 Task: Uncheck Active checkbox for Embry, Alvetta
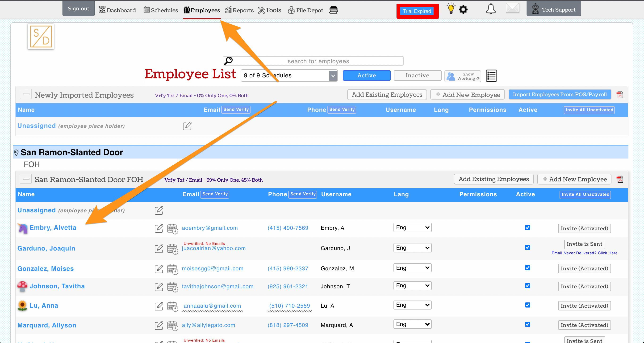pos(527,228)
